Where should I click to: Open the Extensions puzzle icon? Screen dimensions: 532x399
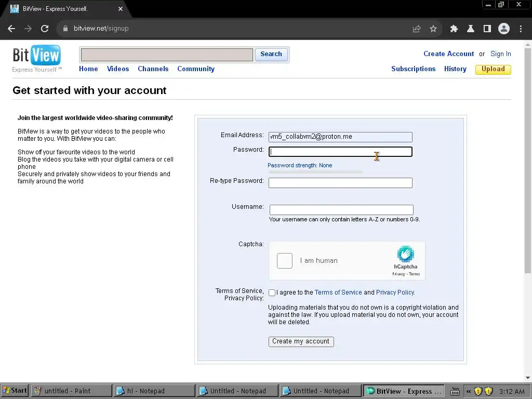coord(454,29)
